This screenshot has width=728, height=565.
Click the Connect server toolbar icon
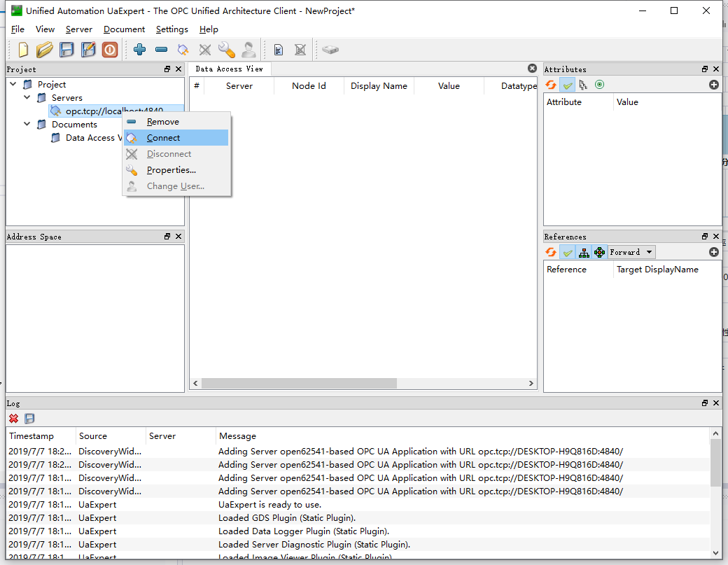click(183, 50)
